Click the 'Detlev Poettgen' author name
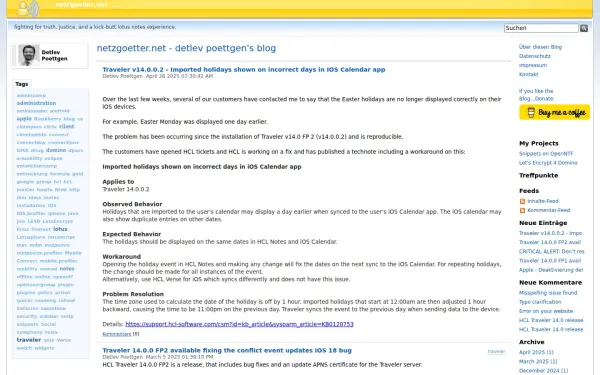The image size is (600, 375). click(x=54, y=55)
